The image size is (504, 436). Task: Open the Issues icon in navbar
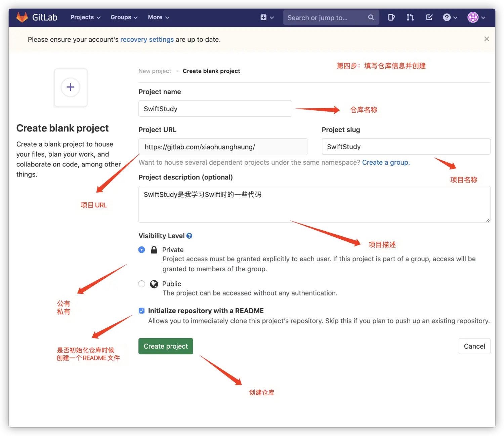[x=391, y=17]
